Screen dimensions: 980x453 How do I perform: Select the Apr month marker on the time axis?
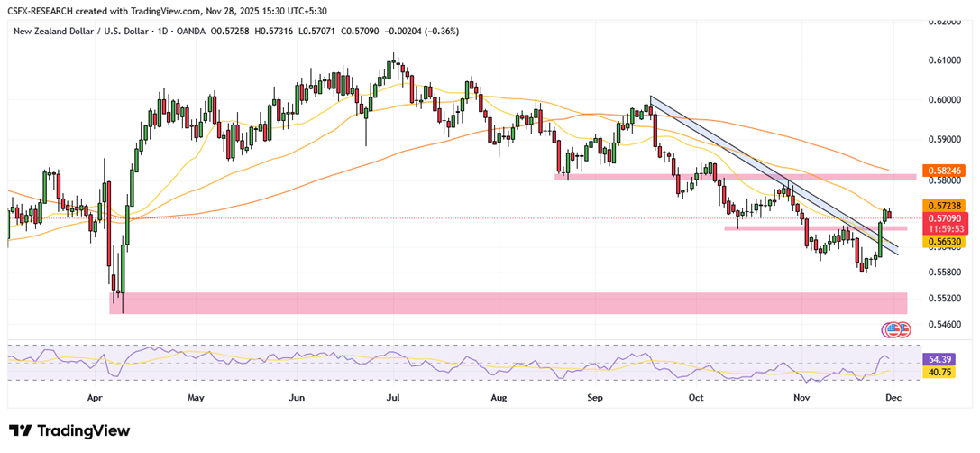[95, 396]
